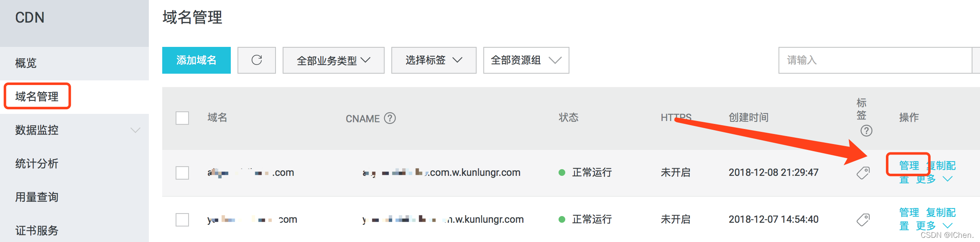
Task: Check the second domain row's checkbox
Action: coord(182,219)
